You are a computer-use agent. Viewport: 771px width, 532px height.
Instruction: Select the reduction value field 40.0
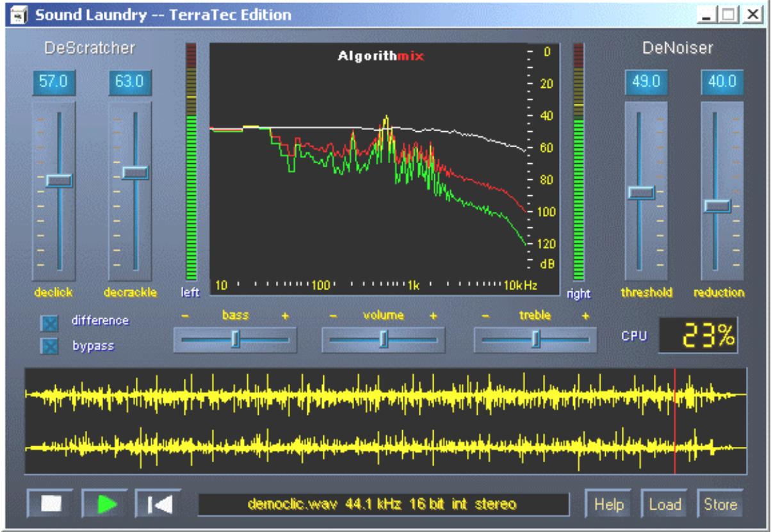[x=722, y=83]
